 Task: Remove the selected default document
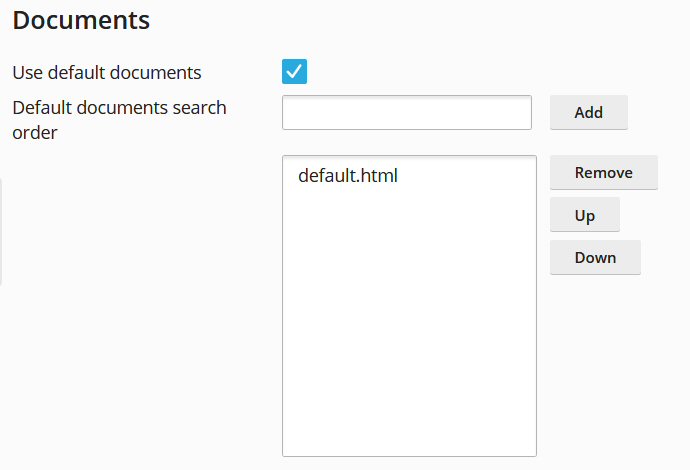click(604, 173)
